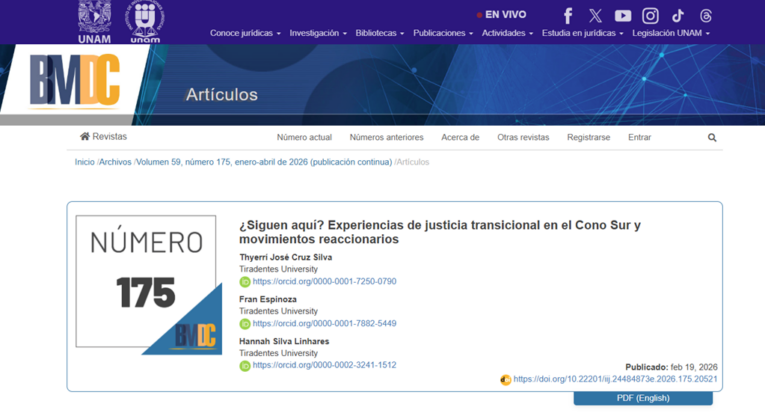Open the search magnifier icon

712,138
